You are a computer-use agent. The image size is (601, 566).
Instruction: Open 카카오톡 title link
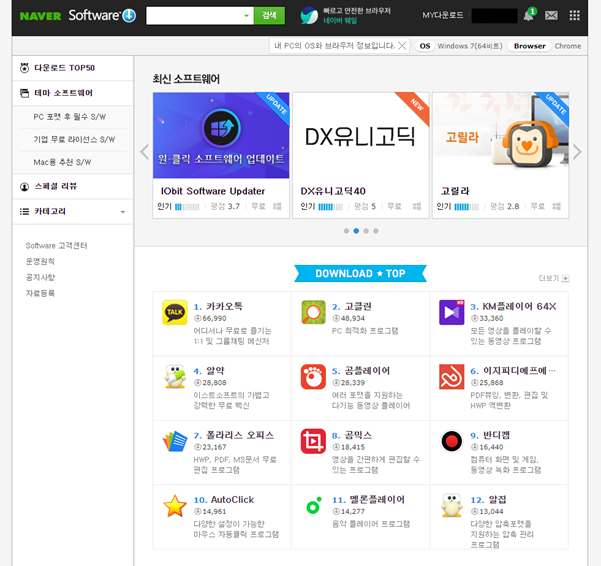pos(224,306)
